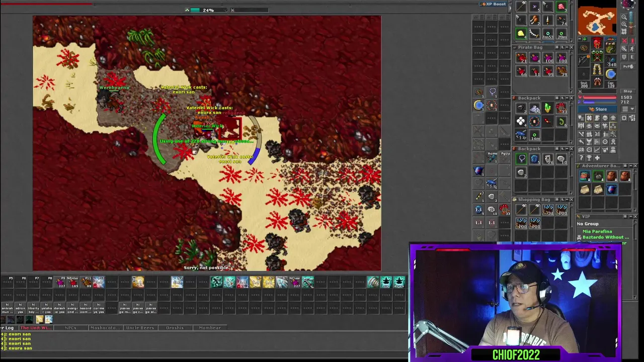The height and width of the screenshot is (362, 644).
Task: Close the Shopping Bag container
Action: click(x=572, y=200)
